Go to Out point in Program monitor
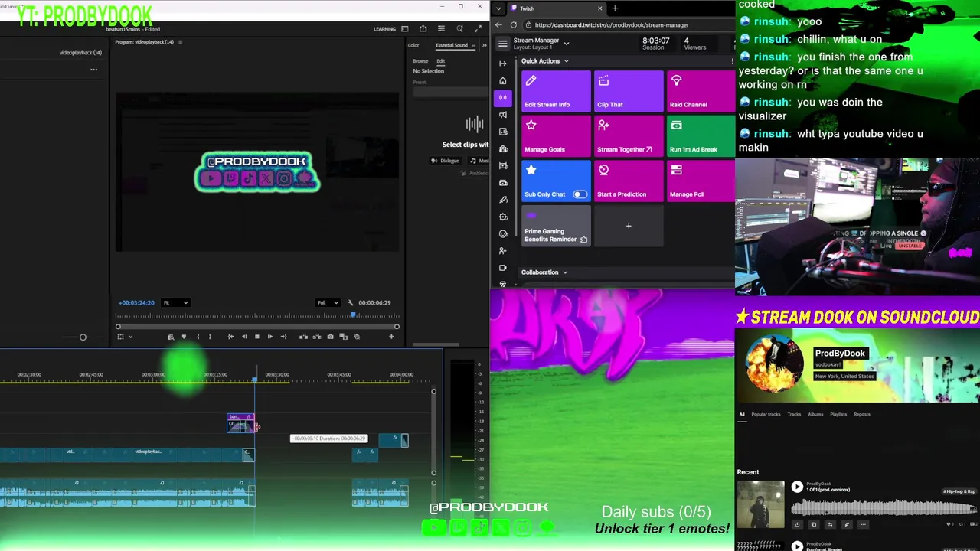 pyautogui.click(x=283, y=337)
